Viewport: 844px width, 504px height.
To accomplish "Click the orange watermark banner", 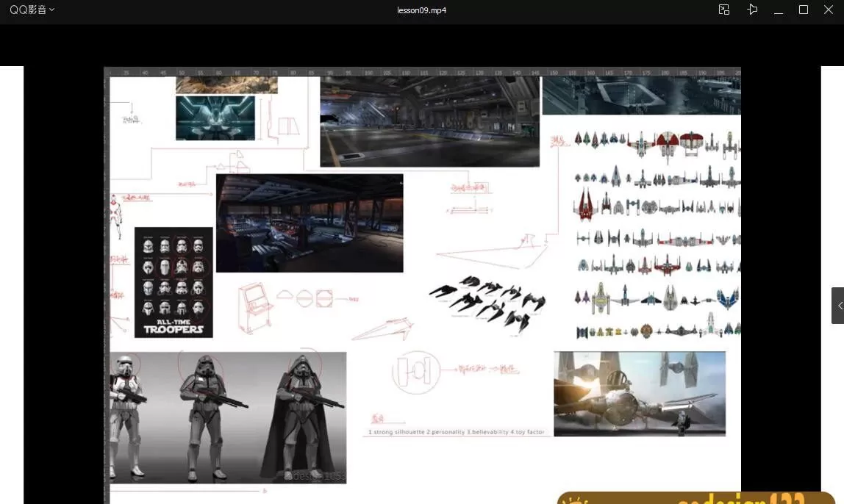I will point(695,498).
